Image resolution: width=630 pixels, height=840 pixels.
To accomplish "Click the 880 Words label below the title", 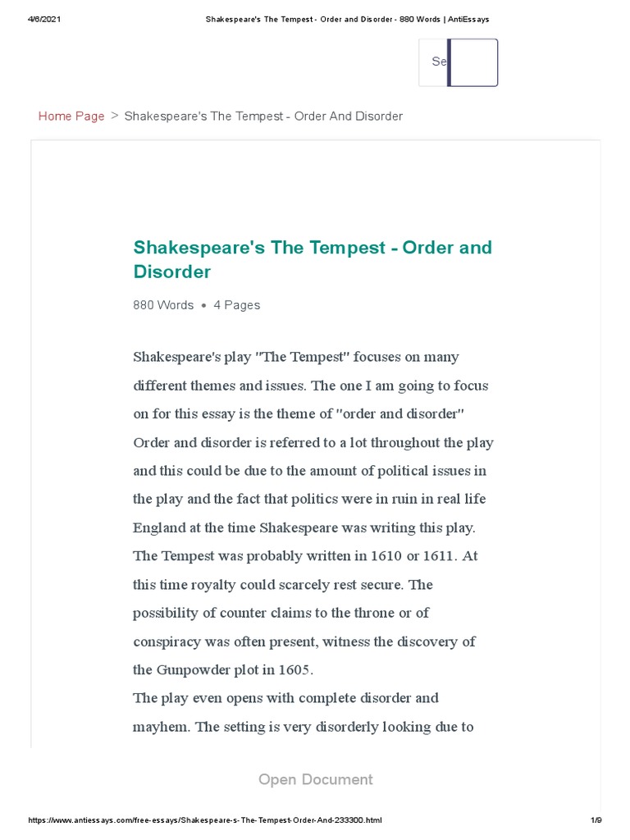I will coord(163,305).
